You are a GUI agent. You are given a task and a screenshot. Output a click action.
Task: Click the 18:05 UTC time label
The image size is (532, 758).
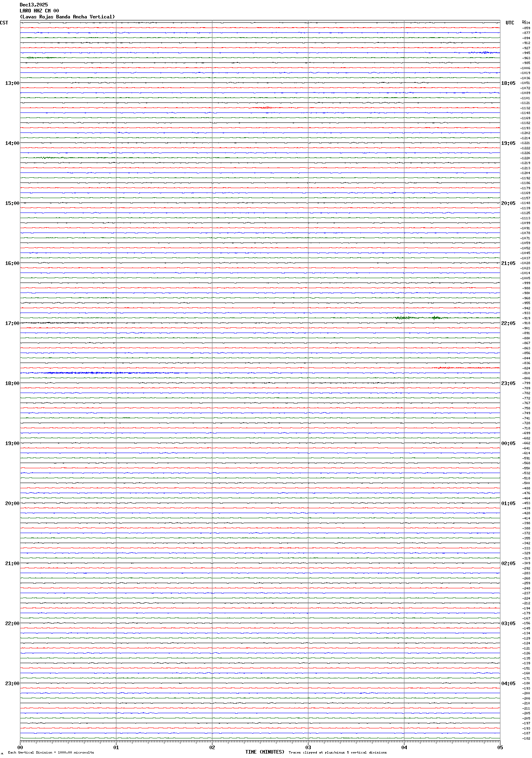click(x=508, y=83)
